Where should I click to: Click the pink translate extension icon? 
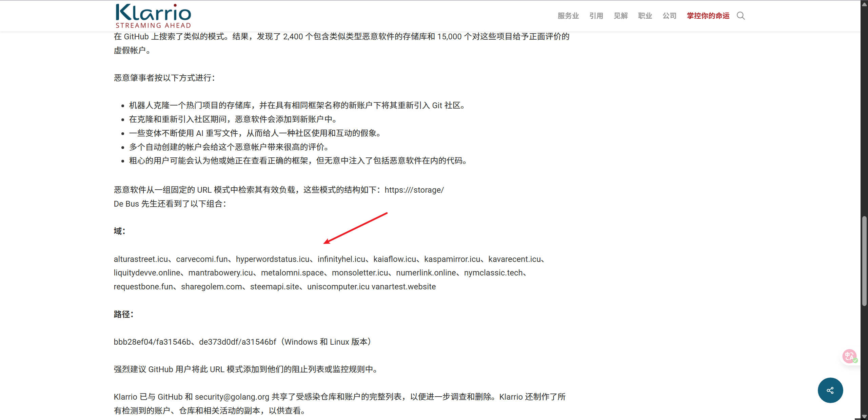point(849,356)
